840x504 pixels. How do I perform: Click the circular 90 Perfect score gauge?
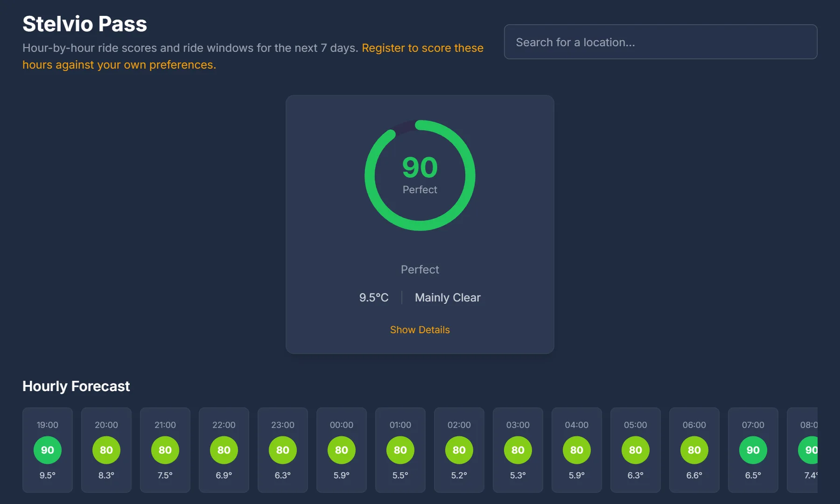(420, 175)
